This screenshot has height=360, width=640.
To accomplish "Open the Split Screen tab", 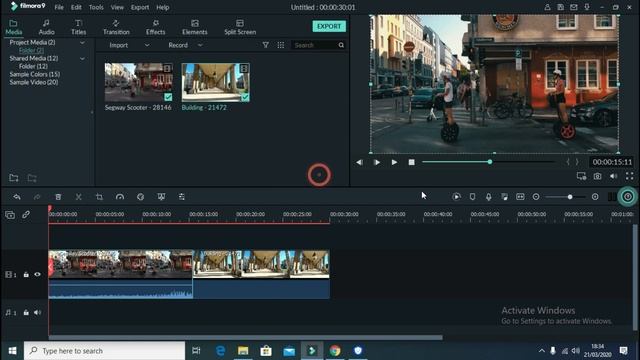I will (240, 27).
